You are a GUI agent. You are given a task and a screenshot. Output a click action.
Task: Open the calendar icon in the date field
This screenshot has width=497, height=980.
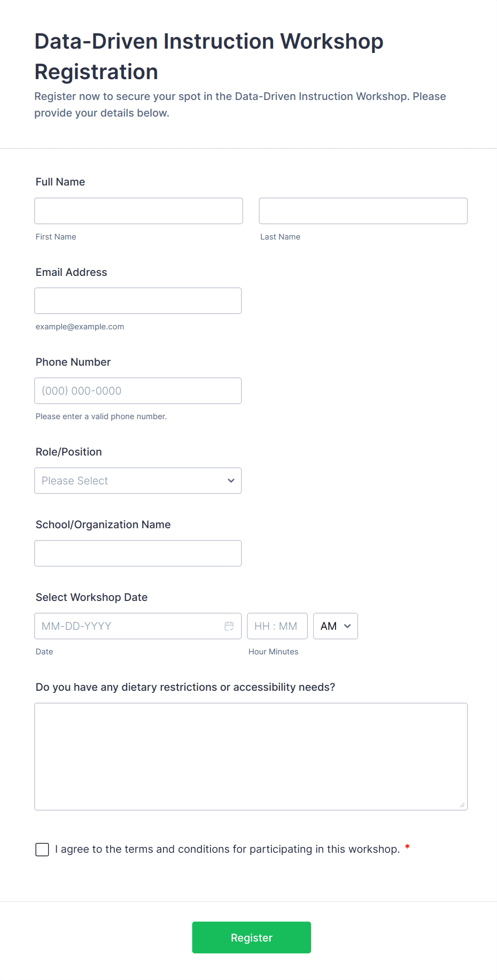(x=230, y=626)
